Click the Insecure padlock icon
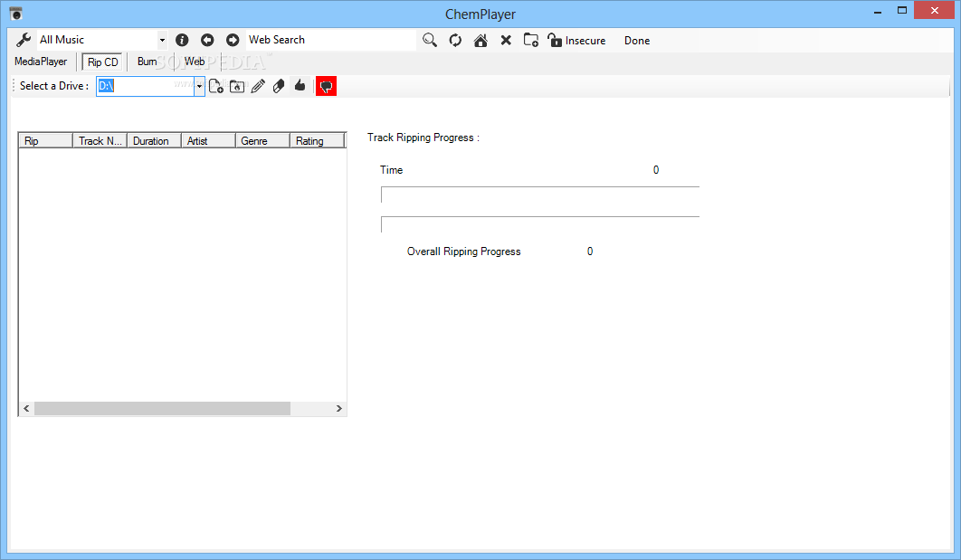Screen dimensions: 961x560 555,41
